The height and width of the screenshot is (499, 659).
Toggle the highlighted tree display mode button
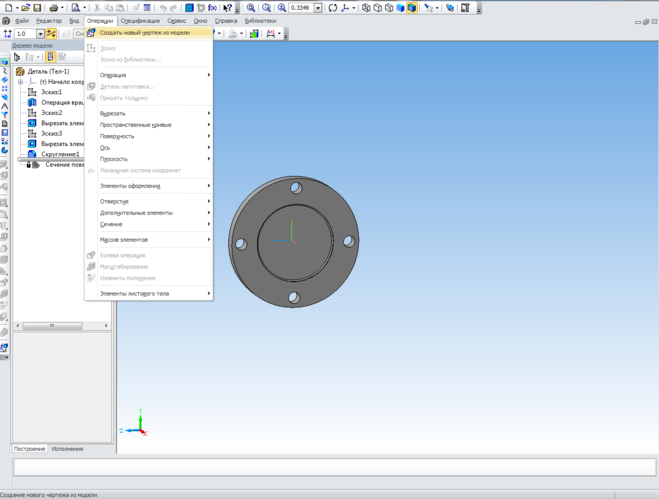coord(50,58)
